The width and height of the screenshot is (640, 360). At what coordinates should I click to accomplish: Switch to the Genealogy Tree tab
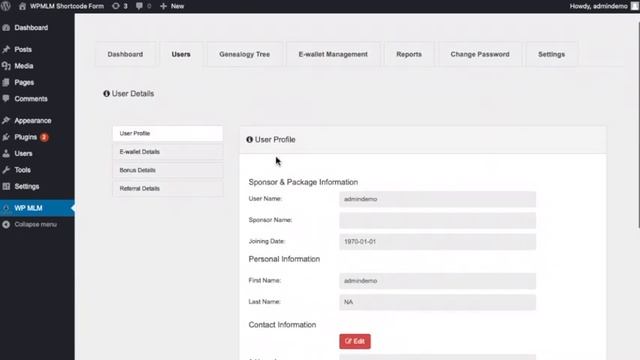click(244, 54)
